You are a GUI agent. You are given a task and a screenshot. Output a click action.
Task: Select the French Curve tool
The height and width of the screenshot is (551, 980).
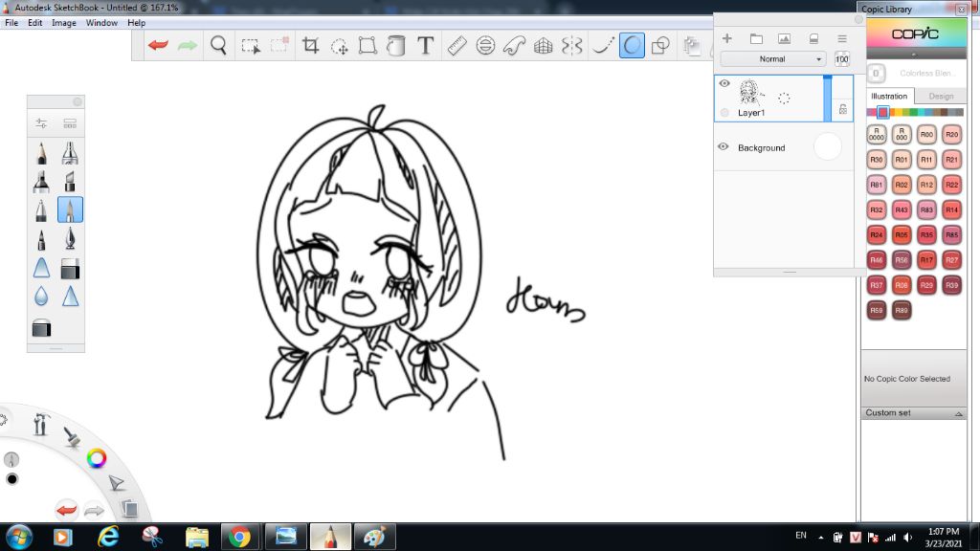(514, 45)
